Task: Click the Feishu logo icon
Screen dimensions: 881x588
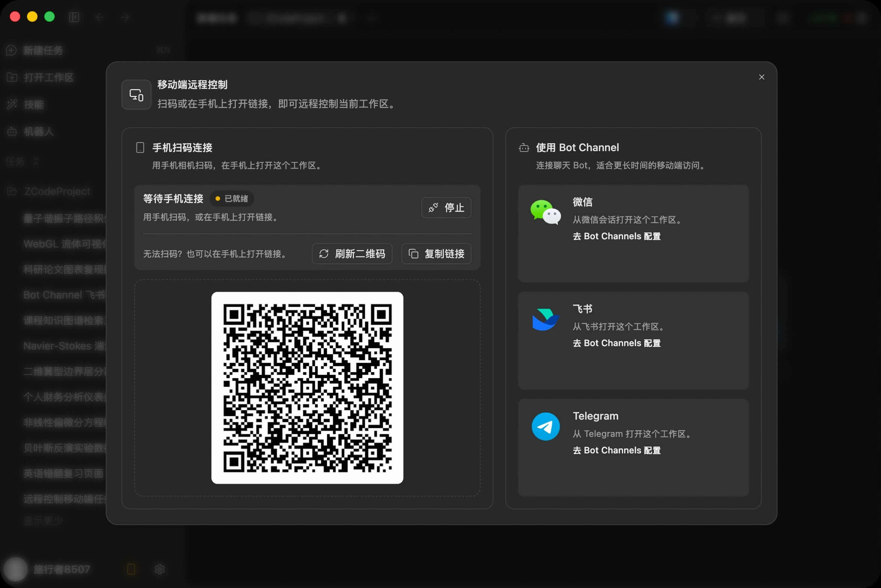Action: (x=545, y=319)
